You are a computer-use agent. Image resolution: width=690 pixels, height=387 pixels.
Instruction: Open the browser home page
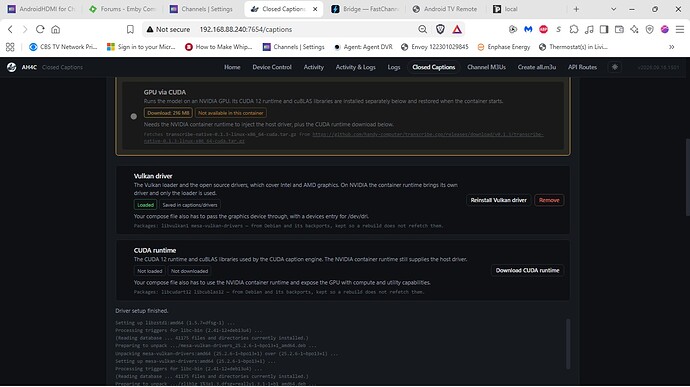tap(55, 29)
